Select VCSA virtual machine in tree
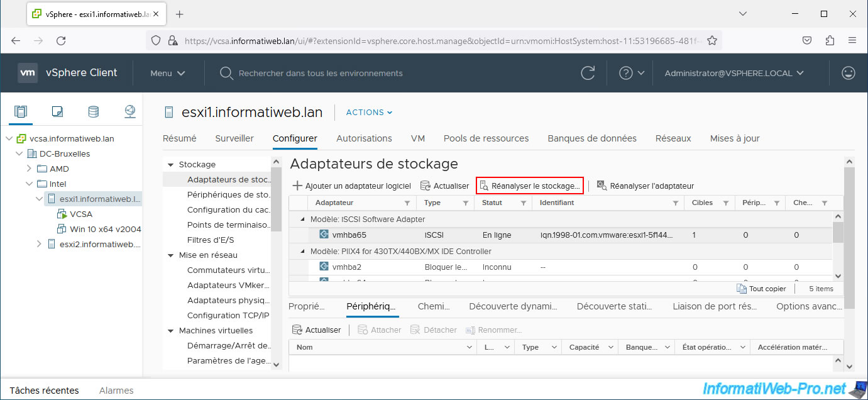 (81, 214)
